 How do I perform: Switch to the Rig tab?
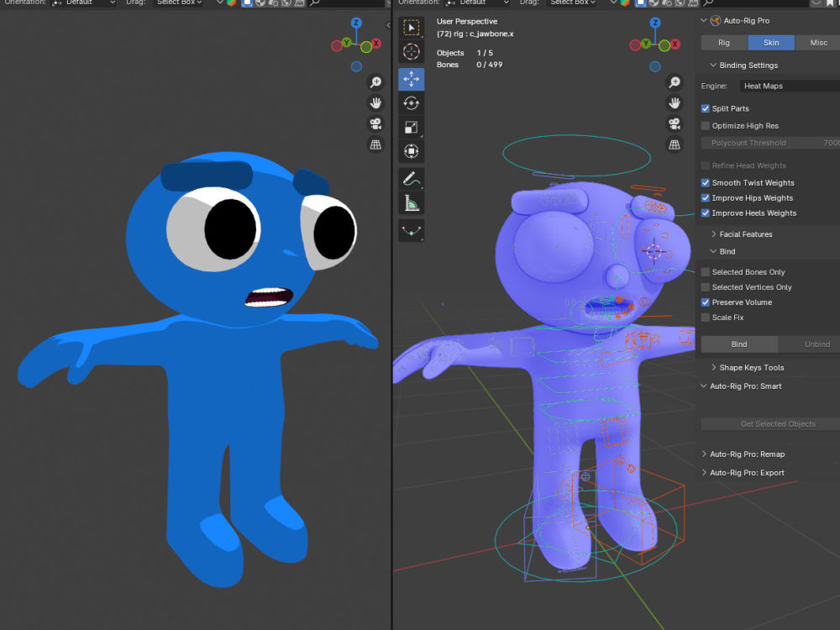(724, 42)
